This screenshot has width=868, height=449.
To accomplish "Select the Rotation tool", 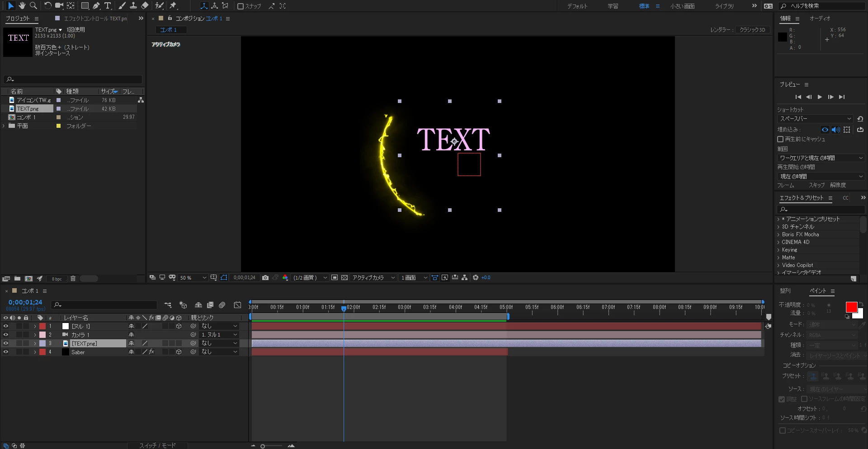I will pos(47,6).
